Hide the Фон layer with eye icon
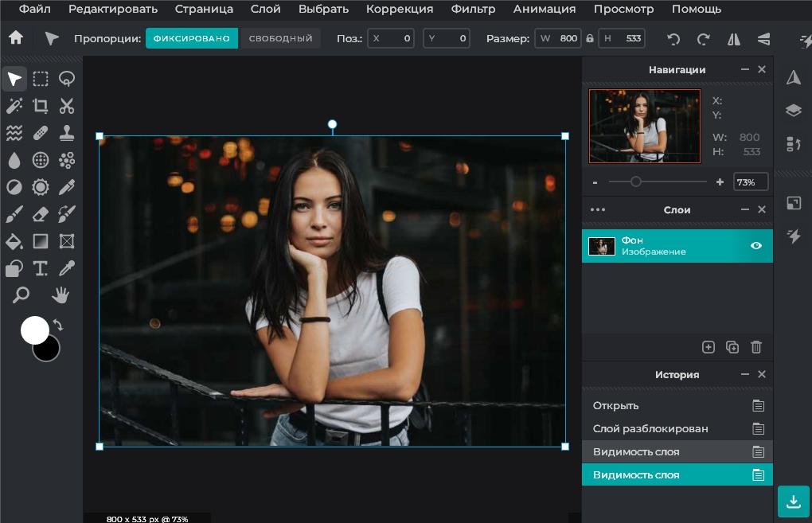 click(756, 246)
